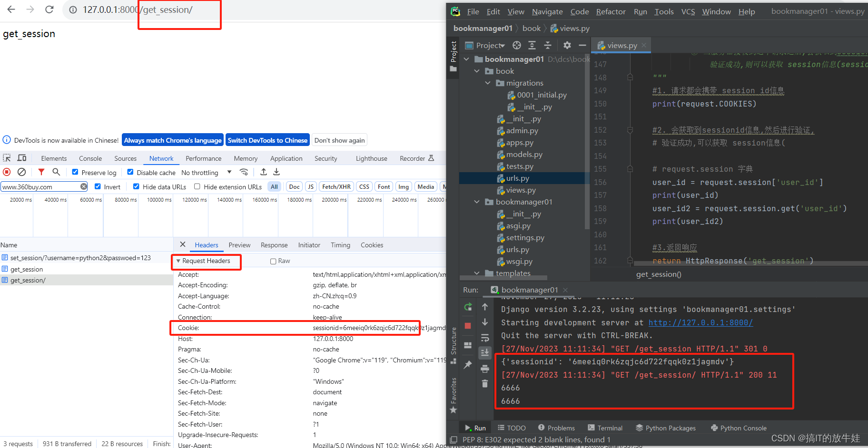Screen dimensions: 868x448
Task: Collapse the templates folder
Action: pos(477,273)
